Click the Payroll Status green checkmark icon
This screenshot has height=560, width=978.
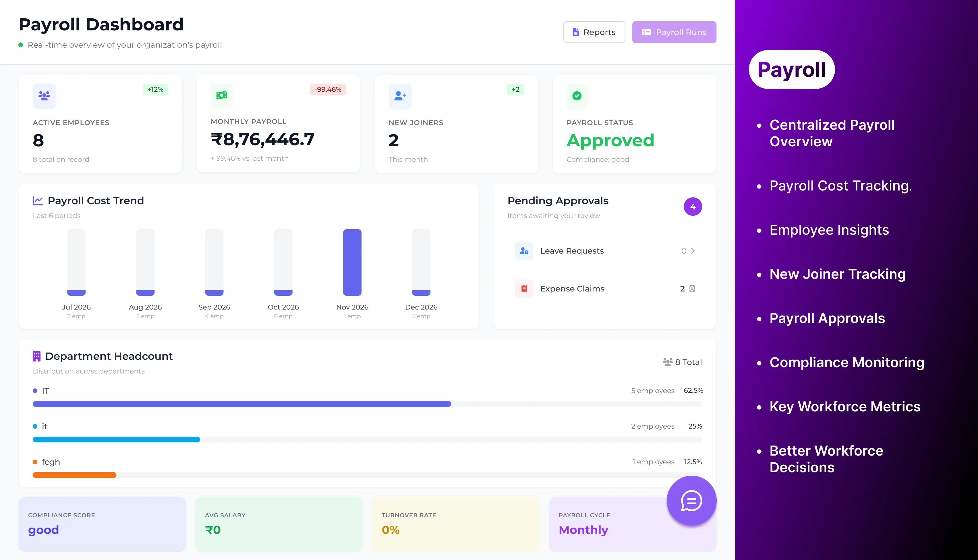(577, 96)
